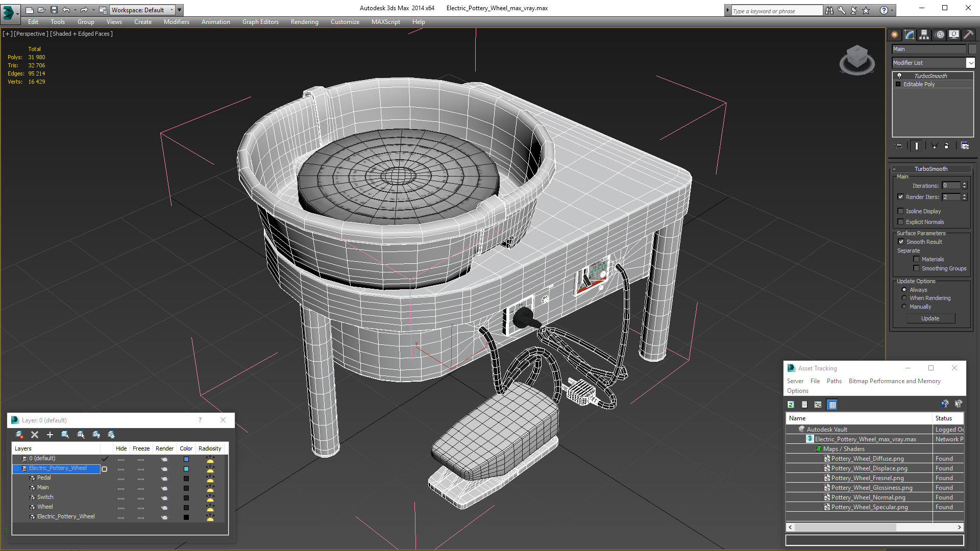
Task: Click Select Highlighted Objects and Layers icon
Action: pos(65,435)
